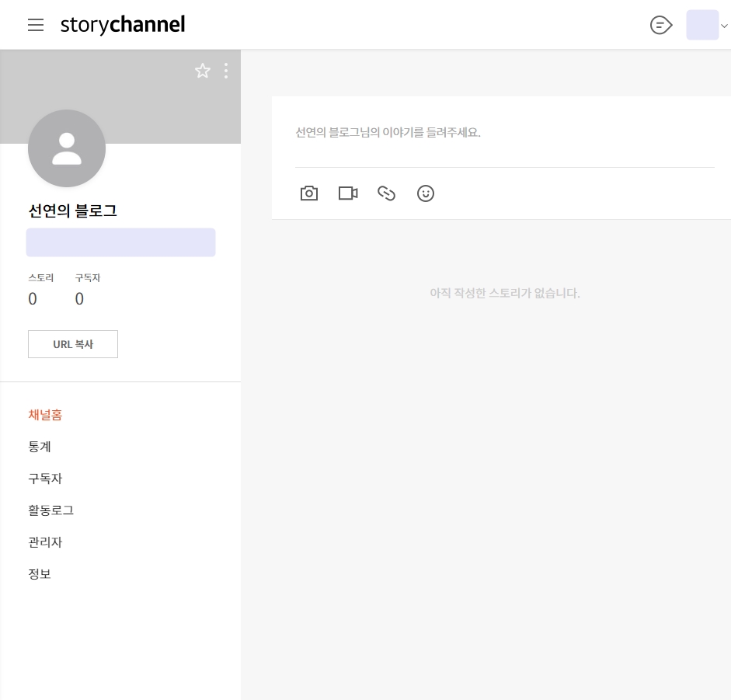731x700 pixels.
Task: Go to 채널홈 channel home
Action: 45,415
